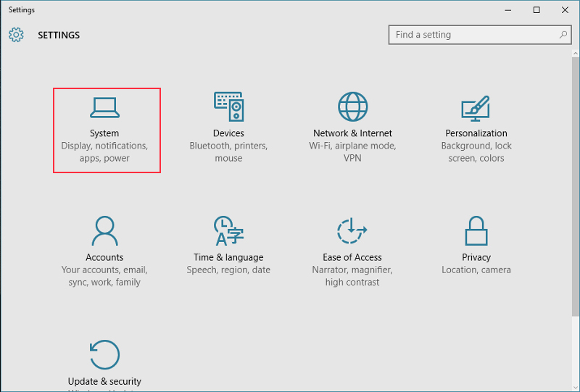The height and width of the screenshot is (392, 580).
Task: Close the Settings window
Action: [x=565, y=10]
